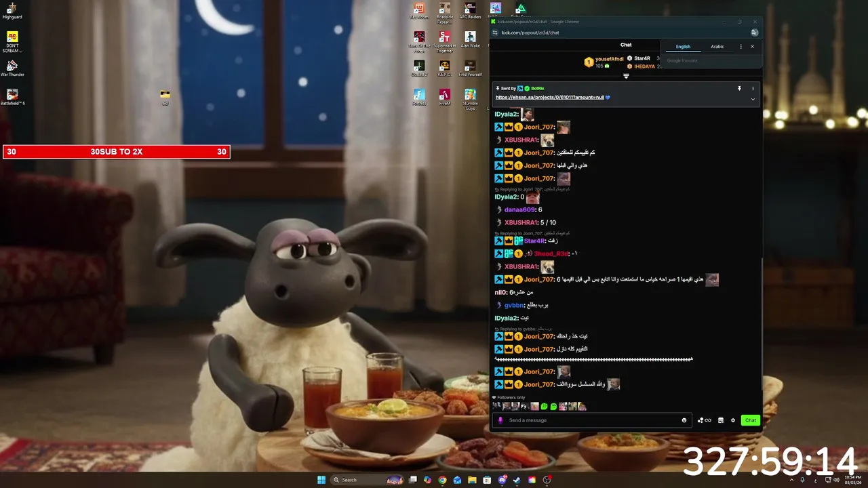
Task: Open the Supermarket Together shortcut
Action: pyautogui.click(x=444, y=41)
